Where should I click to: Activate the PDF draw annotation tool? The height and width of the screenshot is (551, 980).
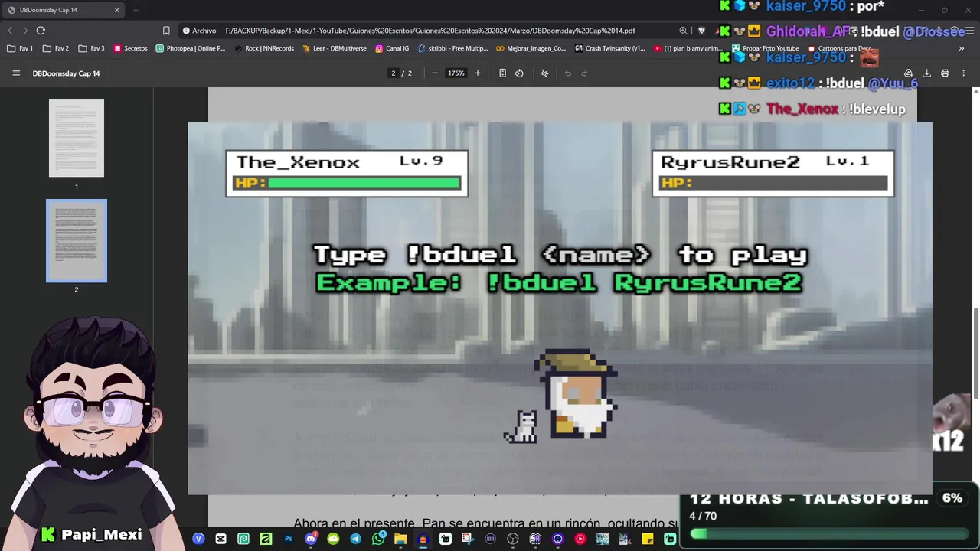(x=545, y=73)
